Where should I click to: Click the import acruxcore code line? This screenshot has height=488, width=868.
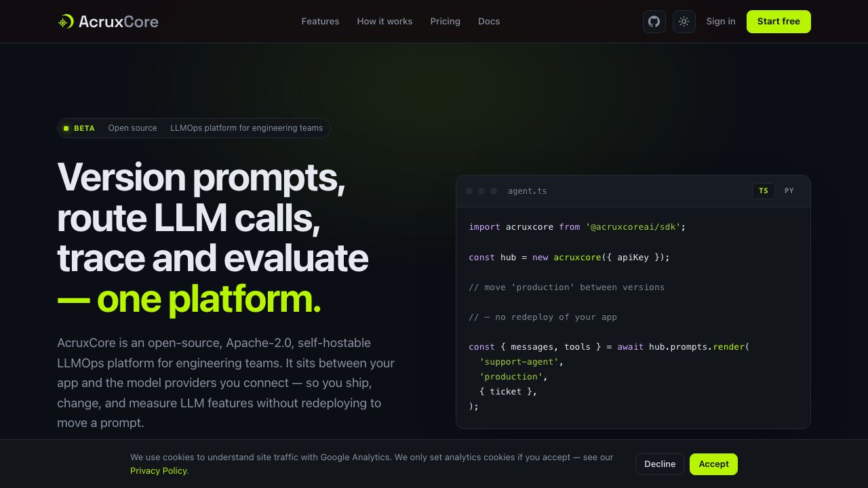click(x=577, y=227)
